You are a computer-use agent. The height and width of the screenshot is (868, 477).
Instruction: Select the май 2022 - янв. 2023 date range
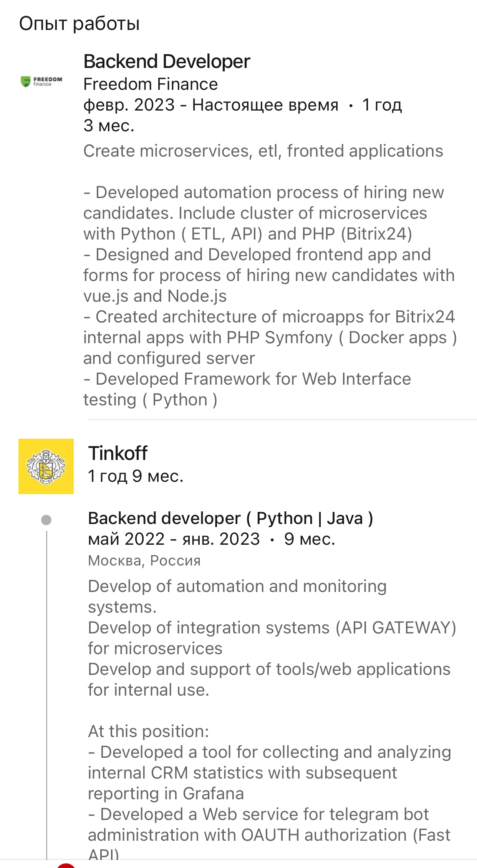tap(174, 539)
